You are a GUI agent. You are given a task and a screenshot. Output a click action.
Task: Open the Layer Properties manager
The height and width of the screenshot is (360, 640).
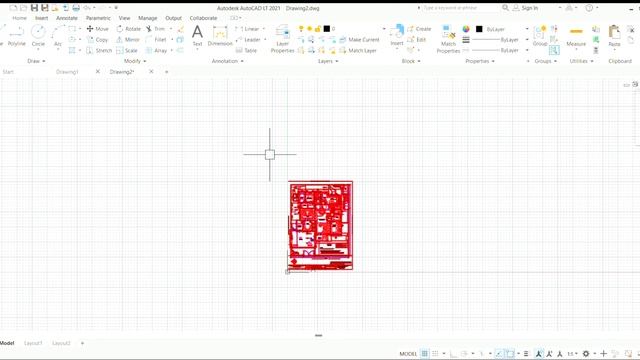point(282,39)
